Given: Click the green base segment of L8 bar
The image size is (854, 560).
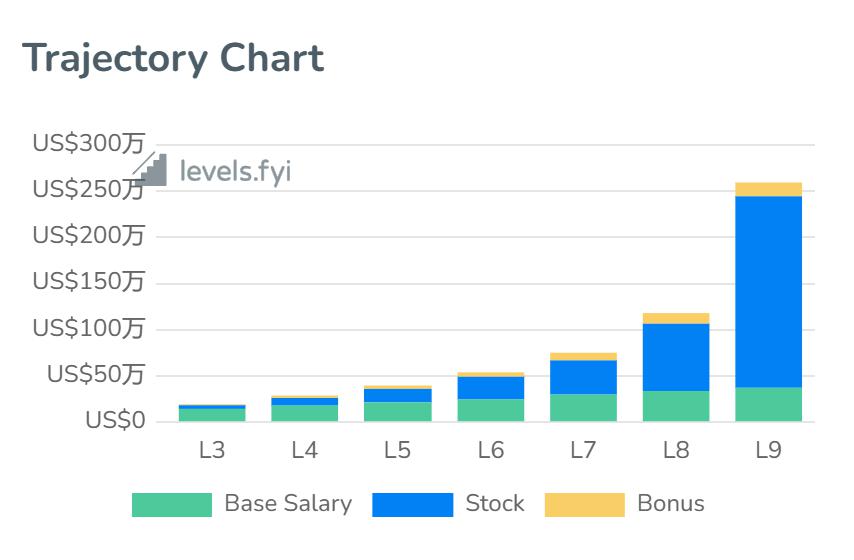Looking at the screenshot, I should (x=676, y=406).
